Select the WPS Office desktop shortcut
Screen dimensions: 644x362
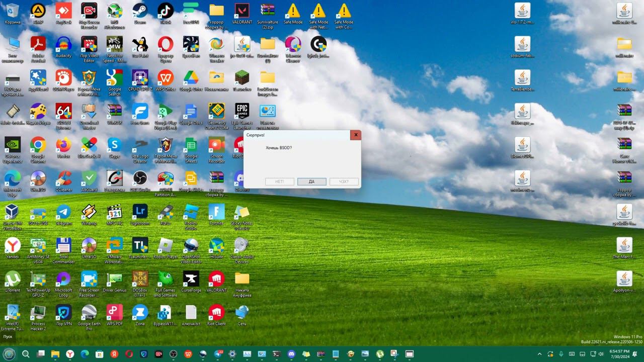click(166, 80)
